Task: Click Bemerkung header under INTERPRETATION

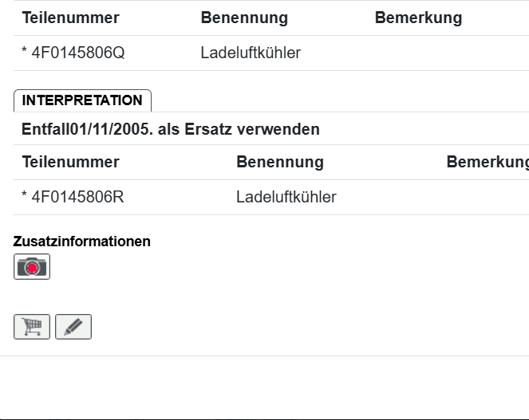Action: point(487,162)
